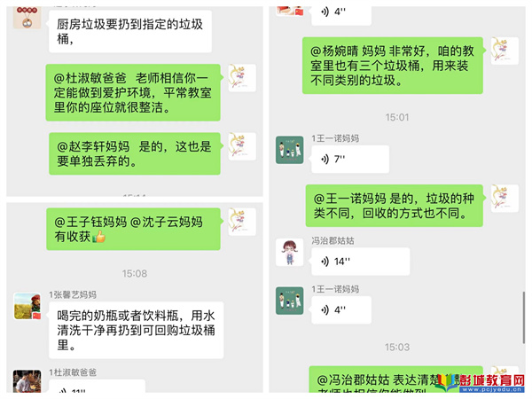Click thumbs-up emoji in 有收获 message
This screenshot has height=399, width=532.
(x=98, y=237)
